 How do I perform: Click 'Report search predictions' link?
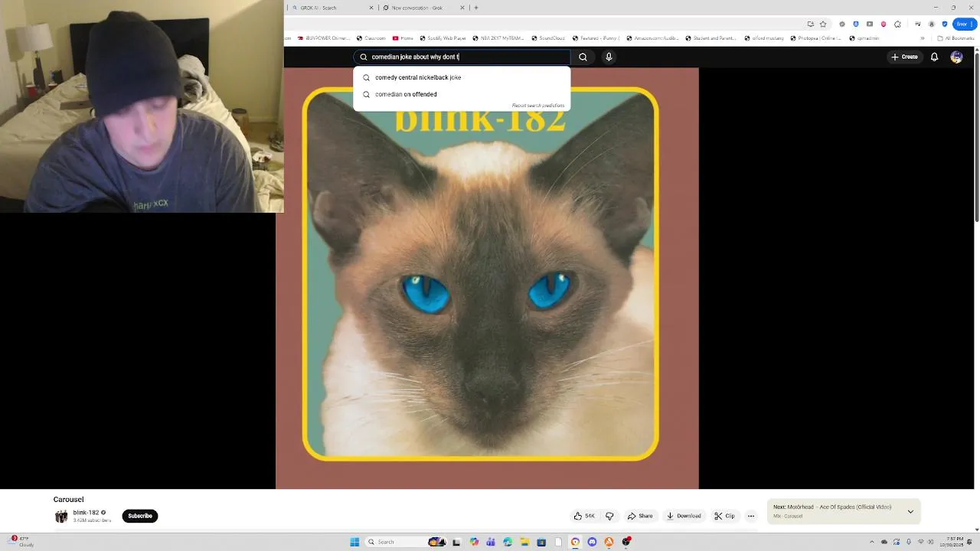tap(538, 106)
